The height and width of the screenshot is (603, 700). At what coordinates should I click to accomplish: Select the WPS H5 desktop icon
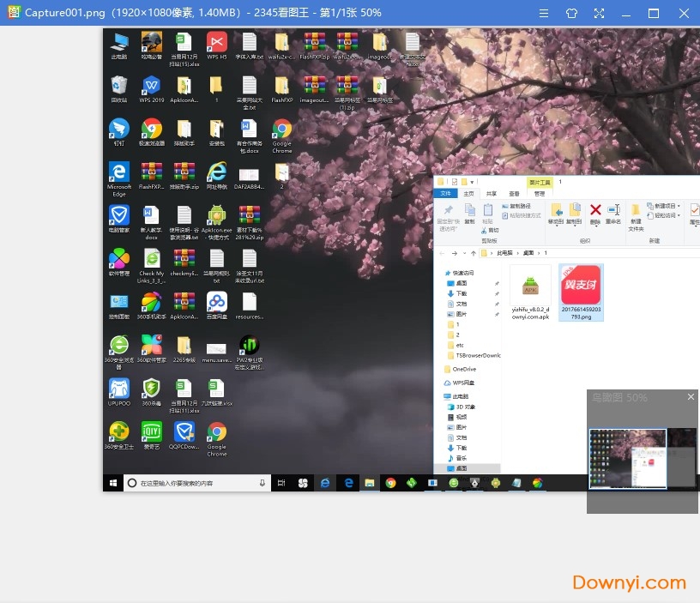coord(217,42)
